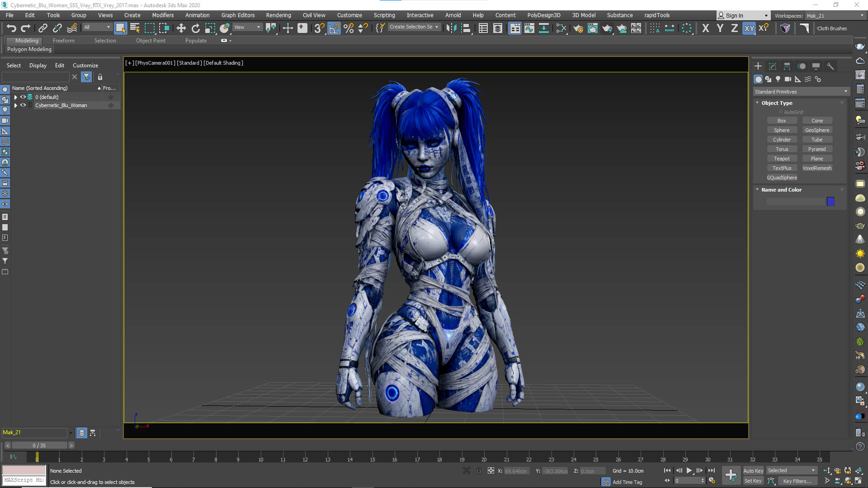Open the Modify panel tab
This screenshot has height=488, width=868.
[x=773, y=66]
